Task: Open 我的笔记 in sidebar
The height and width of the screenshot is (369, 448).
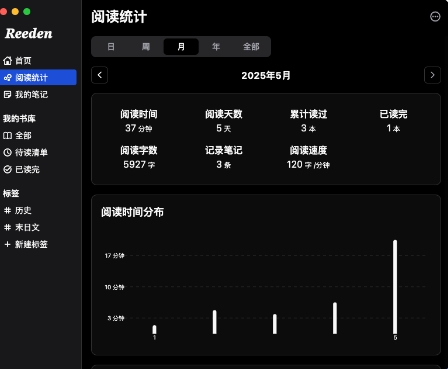Action: pos(26,95)
